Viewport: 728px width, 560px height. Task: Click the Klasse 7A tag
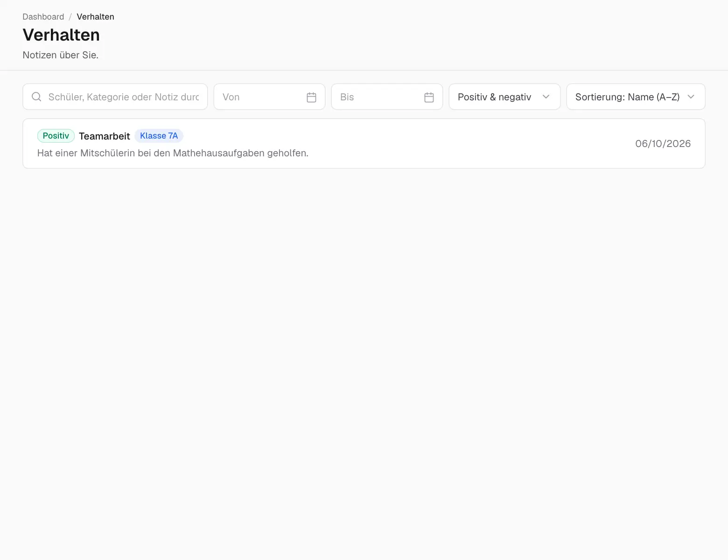click(159, 136)
